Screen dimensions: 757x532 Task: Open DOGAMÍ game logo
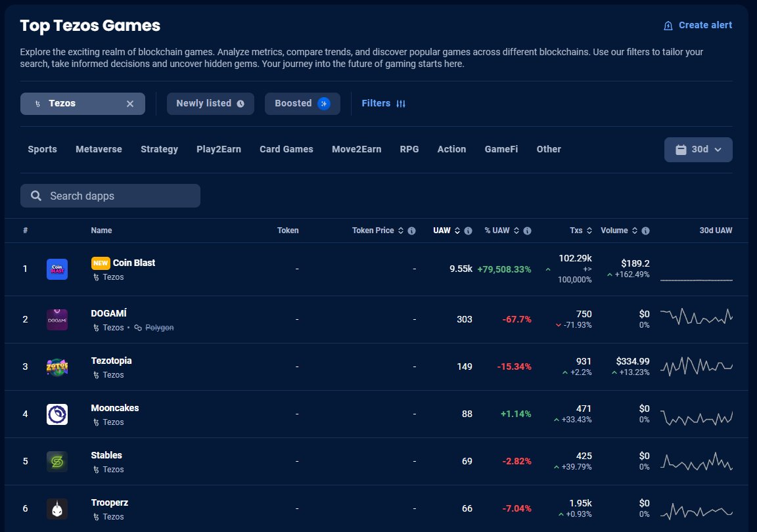click(x=57, y=320)
